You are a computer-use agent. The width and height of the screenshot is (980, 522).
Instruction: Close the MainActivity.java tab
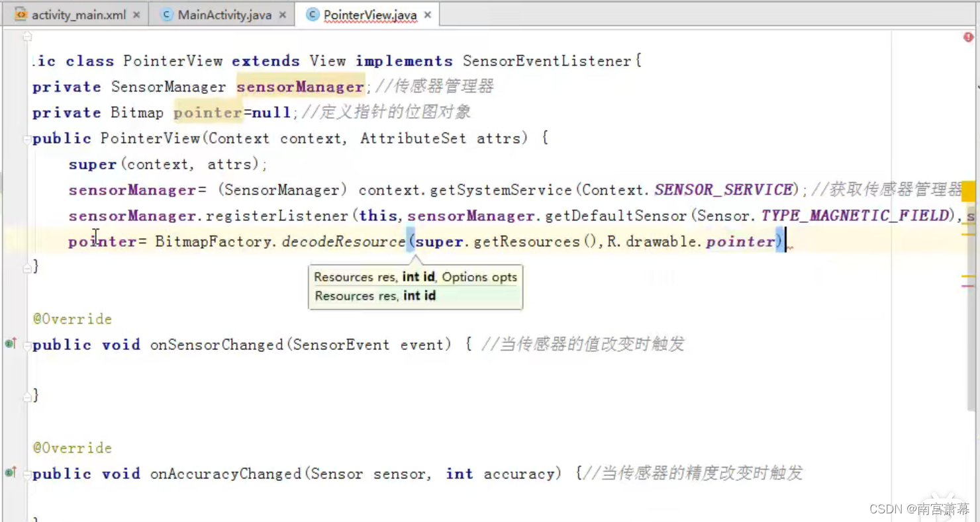tap(283, 15)
